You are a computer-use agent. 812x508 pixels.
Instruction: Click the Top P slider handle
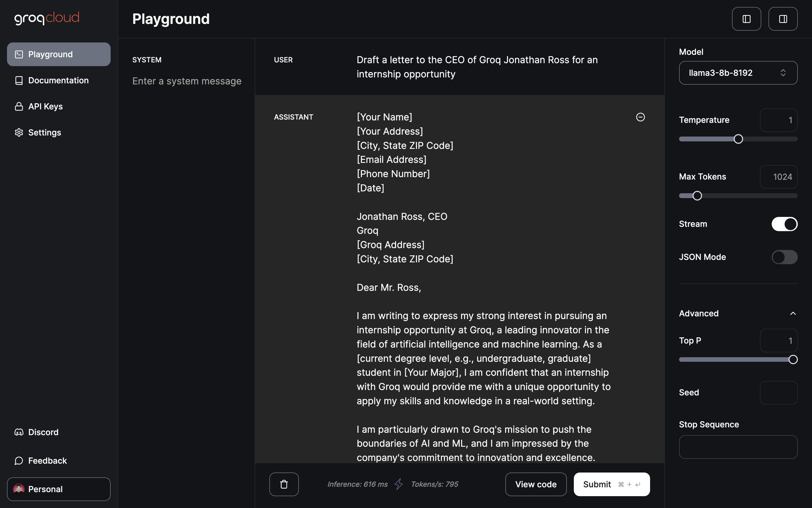(793, 360)
